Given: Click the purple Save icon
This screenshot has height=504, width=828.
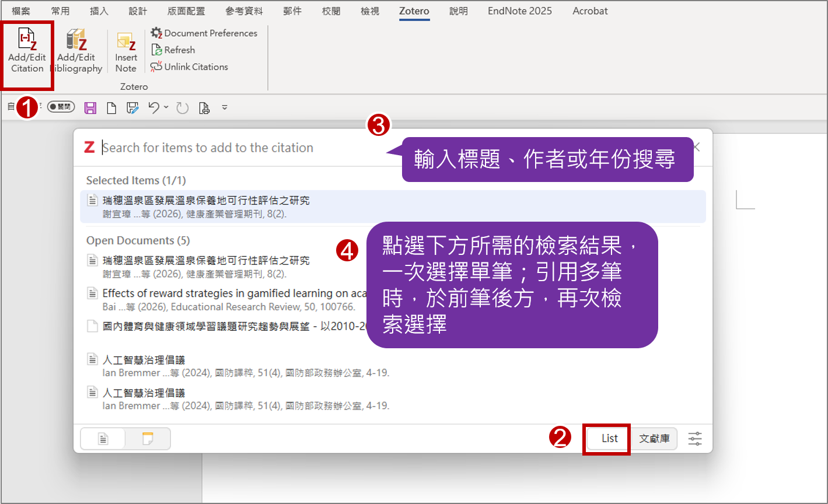Looking at the screenshot, I should tap(90, 108).
